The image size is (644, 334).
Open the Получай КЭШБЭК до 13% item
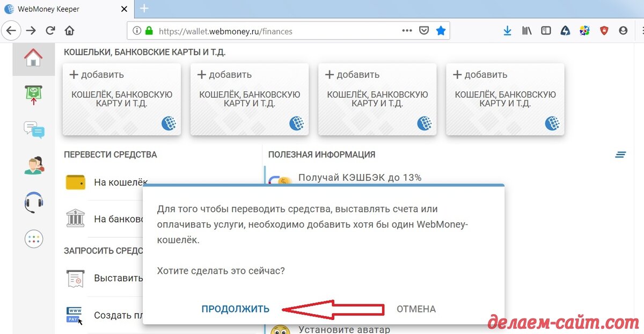[360, 177]
